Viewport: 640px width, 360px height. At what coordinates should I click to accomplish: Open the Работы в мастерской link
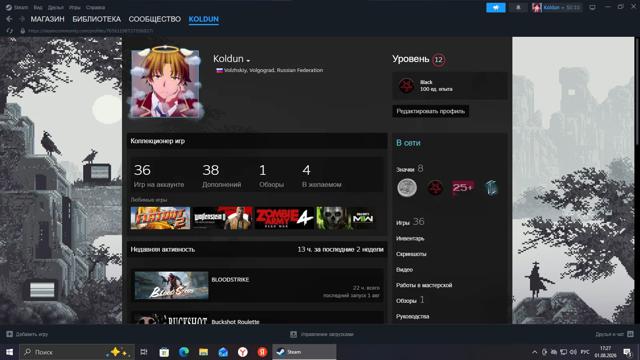click(x=424, y=285)
